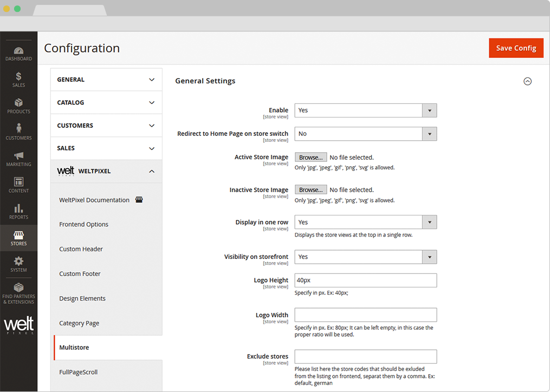Open Find Partners & Extensions icon
The width and height of the screenshot is (550, 392).
(18, 292)
